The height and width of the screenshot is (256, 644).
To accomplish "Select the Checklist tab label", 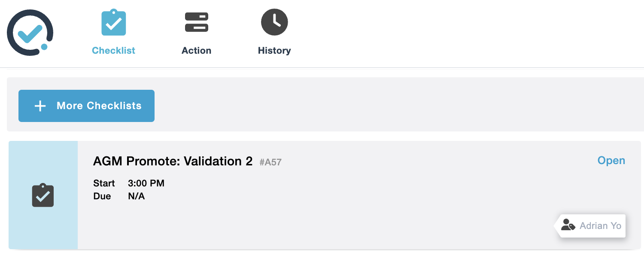I will click(x=113, y=50).
